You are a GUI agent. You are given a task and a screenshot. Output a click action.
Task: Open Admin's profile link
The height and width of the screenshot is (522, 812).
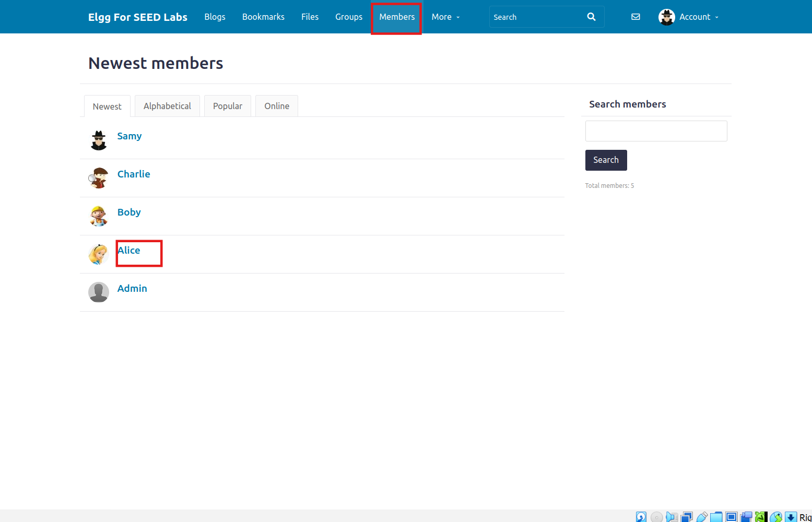pyautogui.click(x=132, y=288)
